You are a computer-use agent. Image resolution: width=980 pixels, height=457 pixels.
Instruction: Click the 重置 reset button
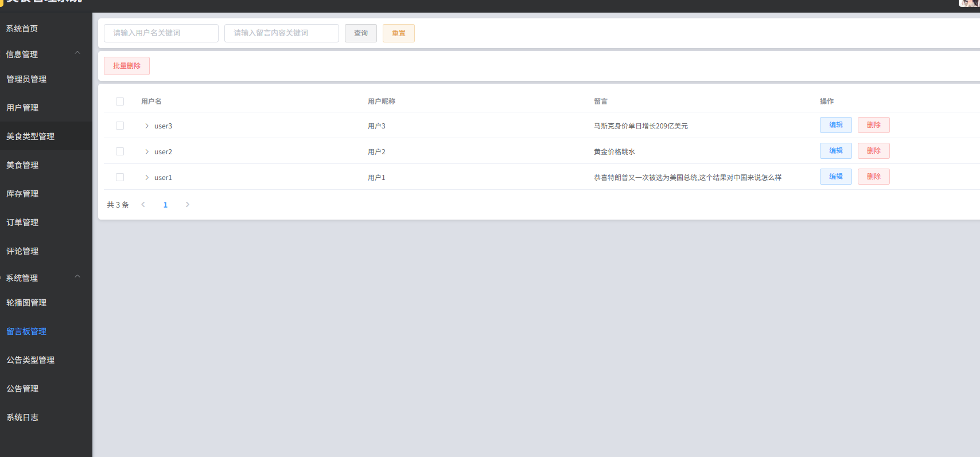399,33
